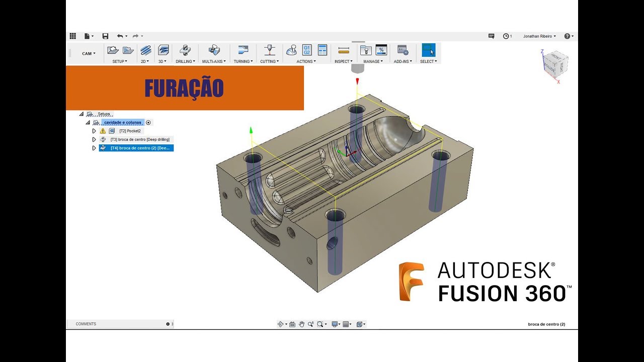Select [T3] broca de centro [Deep drilling]
The width and height of the screenshot is (644, 362).
pyautogui.click(x=140, y=139)
